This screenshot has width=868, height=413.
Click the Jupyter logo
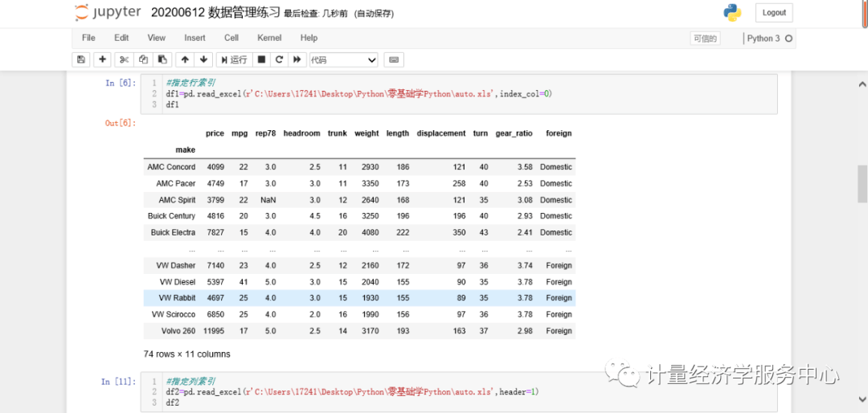click(x=108, y=12)
